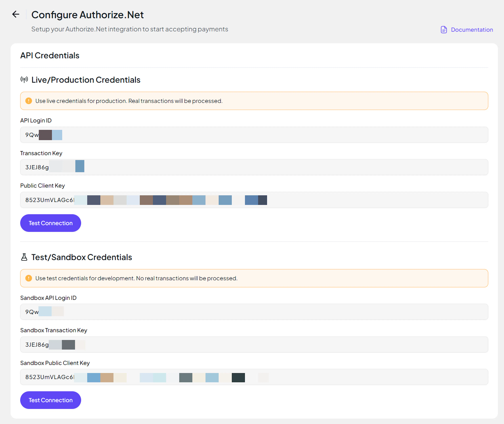Click the Configure Authorize.Net page title
The width and height of the screenshot is (504, 424).
[x=87, y=15]
